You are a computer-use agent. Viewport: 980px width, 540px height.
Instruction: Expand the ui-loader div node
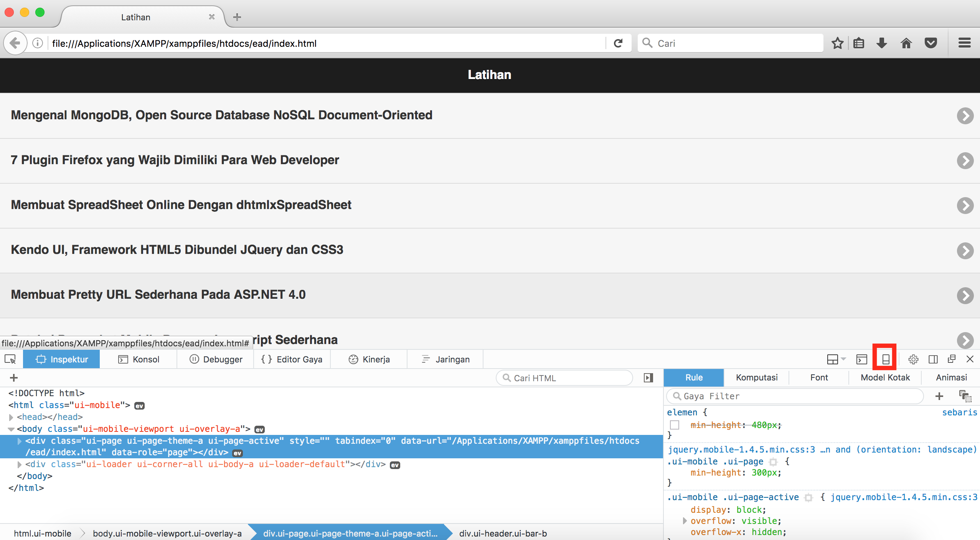click(x=20, y=464)
